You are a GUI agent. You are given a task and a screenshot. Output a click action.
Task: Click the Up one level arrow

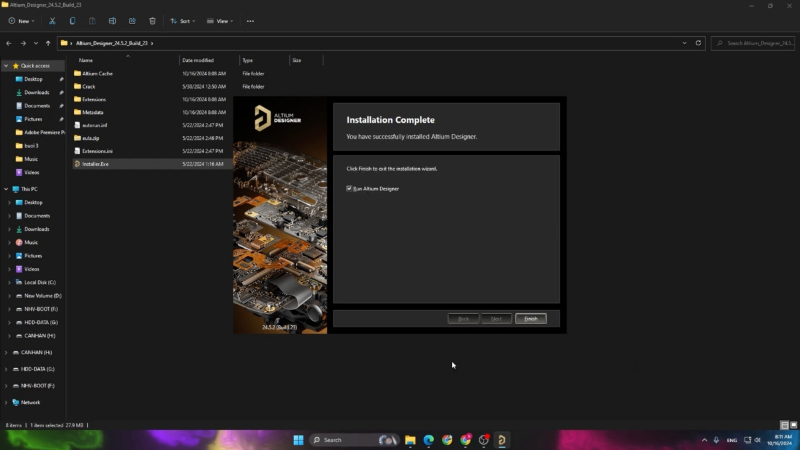click(x=48, y=43)
